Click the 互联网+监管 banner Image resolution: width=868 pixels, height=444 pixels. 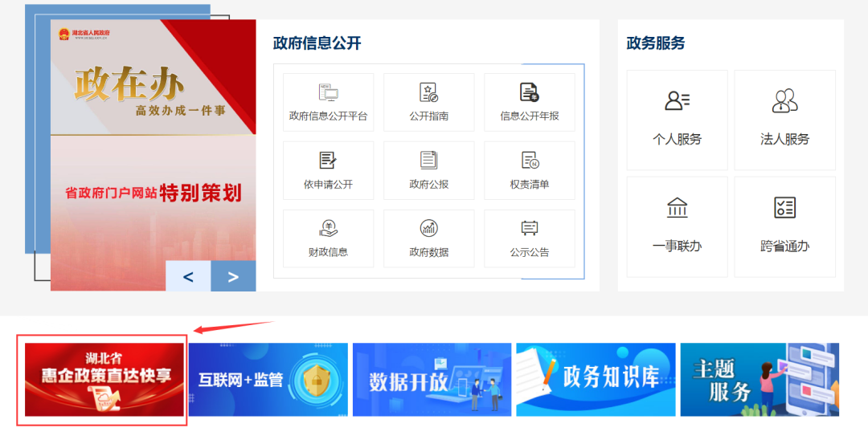[268, 380]
